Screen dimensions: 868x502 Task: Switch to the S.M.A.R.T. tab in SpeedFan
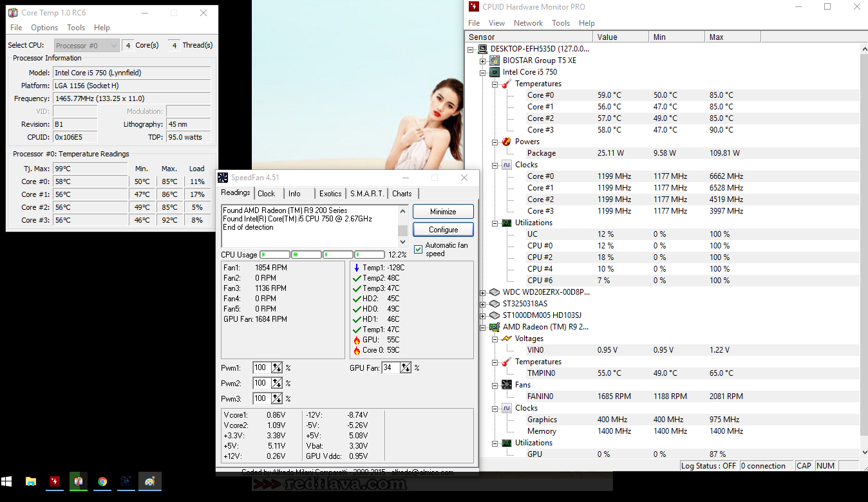[367, 193]
